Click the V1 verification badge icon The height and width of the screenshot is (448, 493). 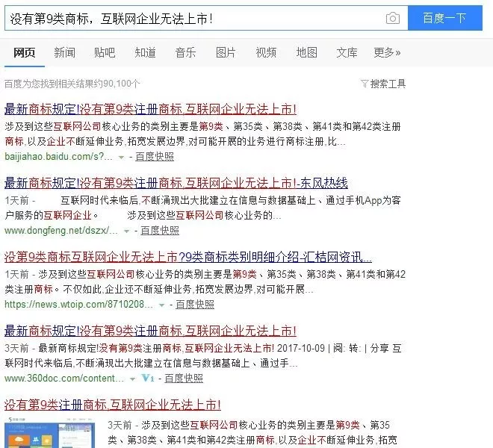click(x=147, y=378)
